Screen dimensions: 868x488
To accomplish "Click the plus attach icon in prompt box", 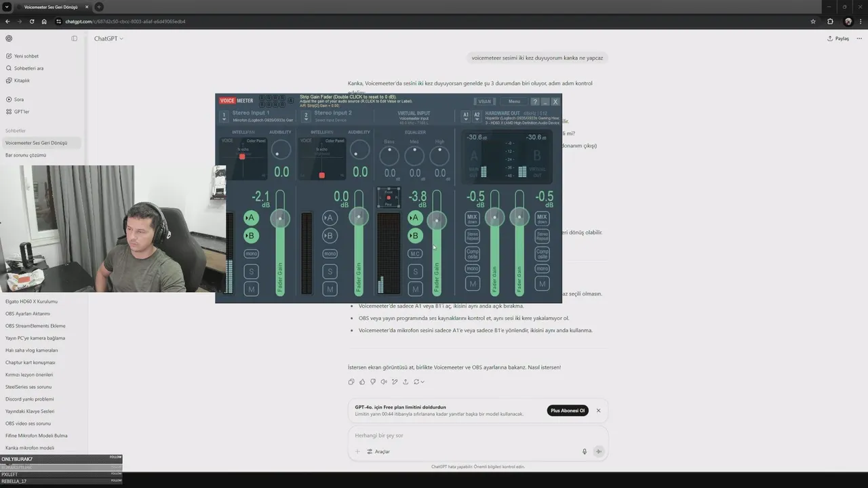I will click(357, 451).
